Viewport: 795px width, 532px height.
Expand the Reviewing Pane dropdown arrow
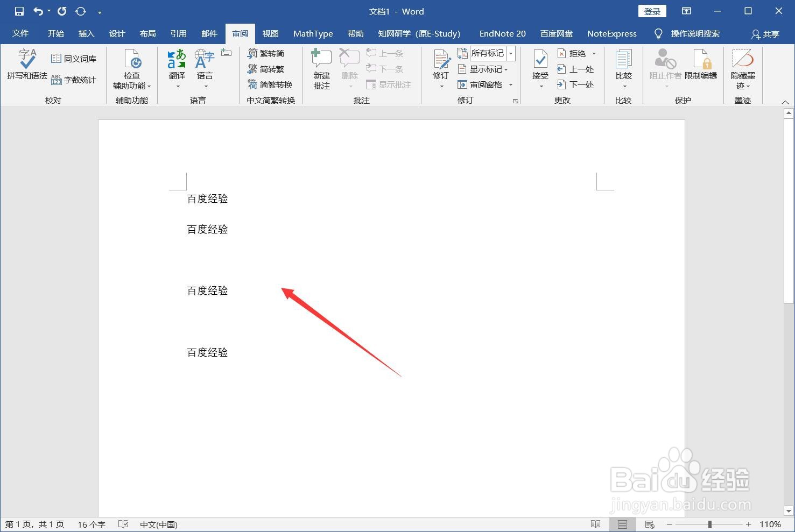(511, 84)
